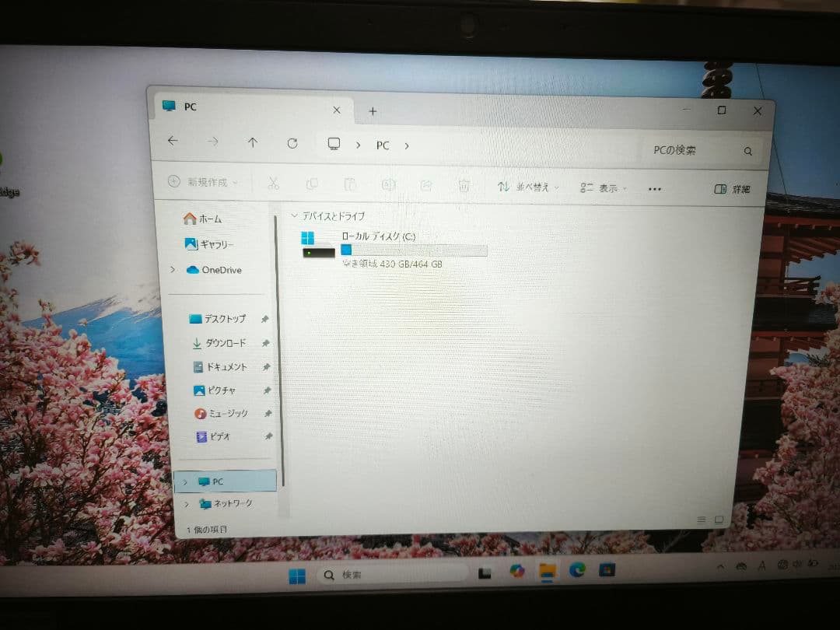Open the 並べ替え sort dropdown
This screenshot has height=630, width=840.
528,187
